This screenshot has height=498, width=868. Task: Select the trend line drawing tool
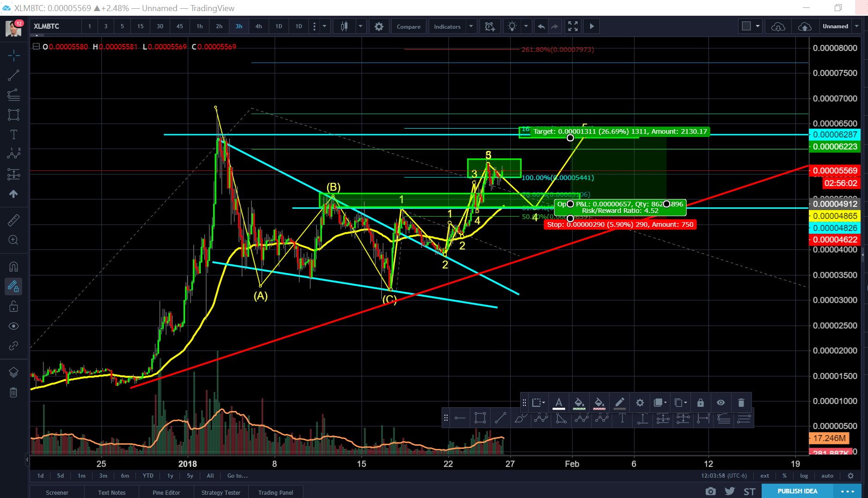13,75
